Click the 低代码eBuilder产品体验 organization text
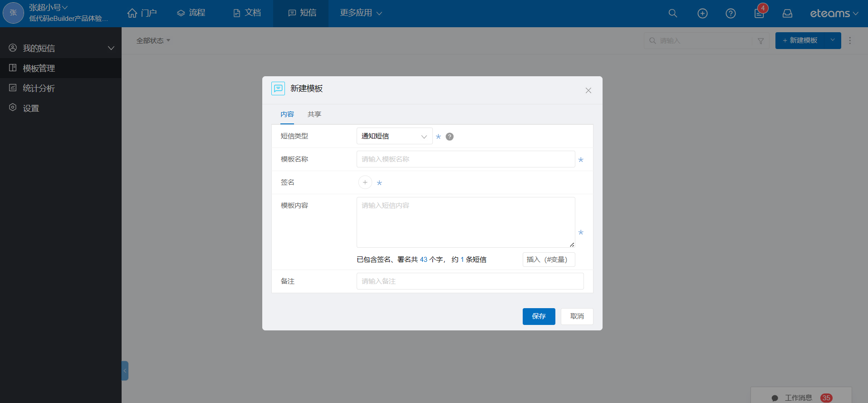868x403 pixels. coord(69,19)
